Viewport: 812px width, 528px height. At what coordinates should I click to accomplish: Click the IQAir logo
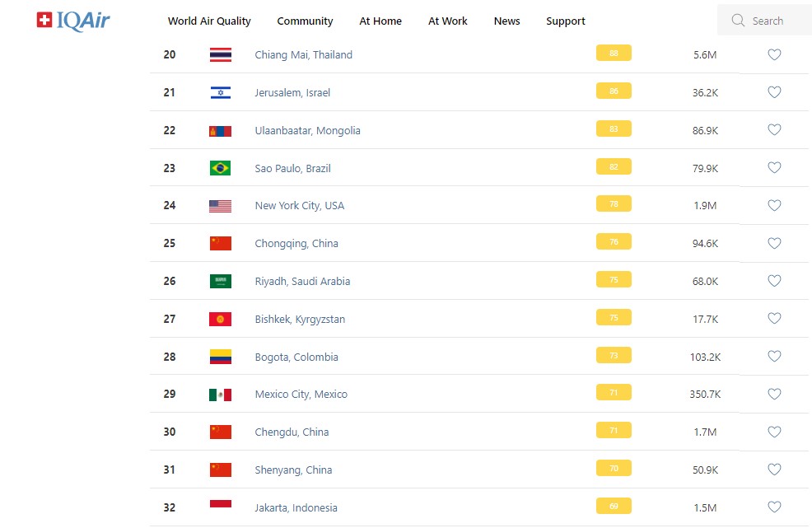click(x=73, y=21)
